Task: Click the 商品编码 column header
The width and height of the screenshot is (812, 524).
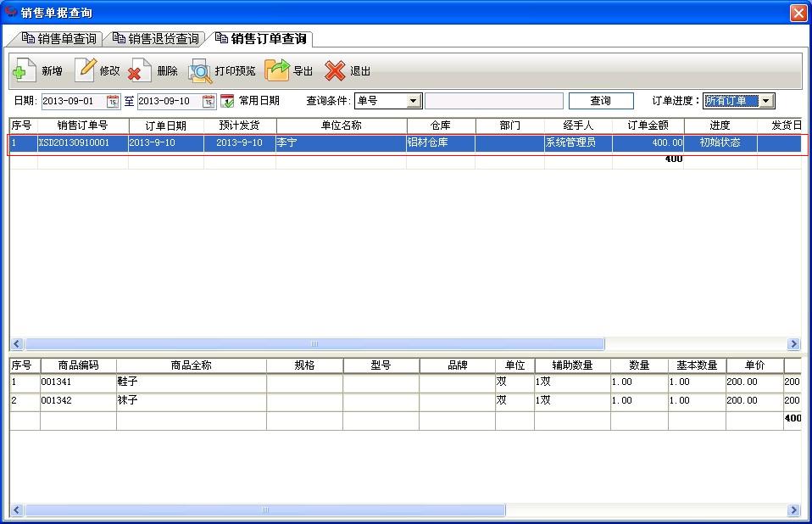Action: 78,365
